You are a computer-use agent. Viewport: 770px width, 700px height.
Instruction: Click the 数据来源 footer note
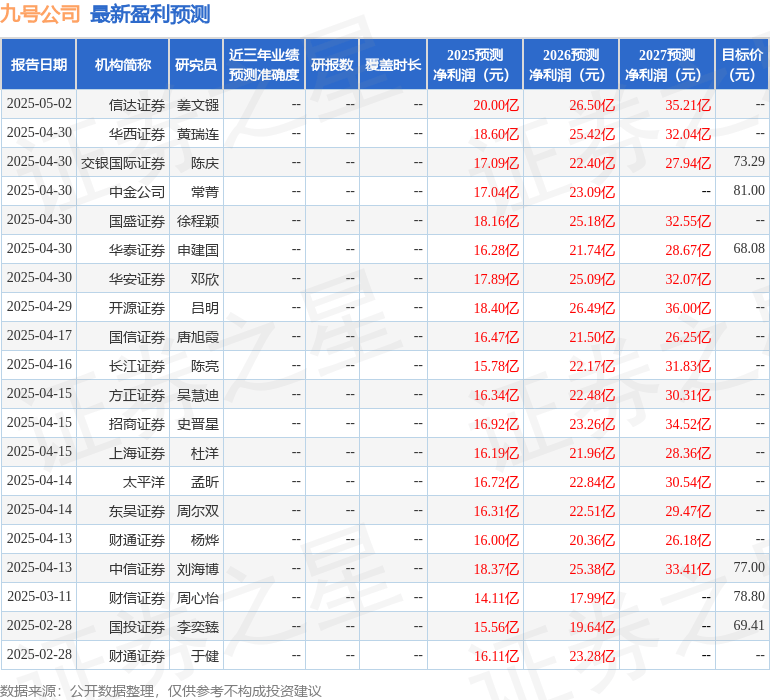tap(161, 690)
